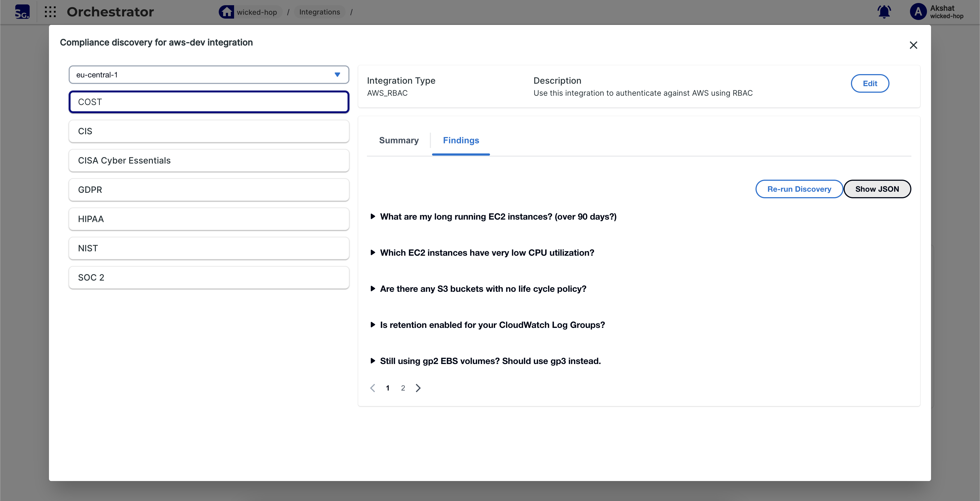Expand long running EC2 instances finding

(x=498, y=217)
